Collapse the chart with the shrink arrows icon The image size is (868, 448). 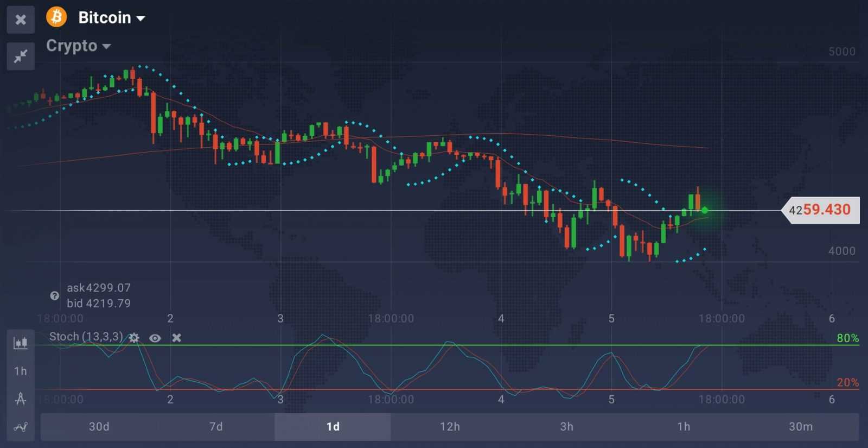click(21, 56)
